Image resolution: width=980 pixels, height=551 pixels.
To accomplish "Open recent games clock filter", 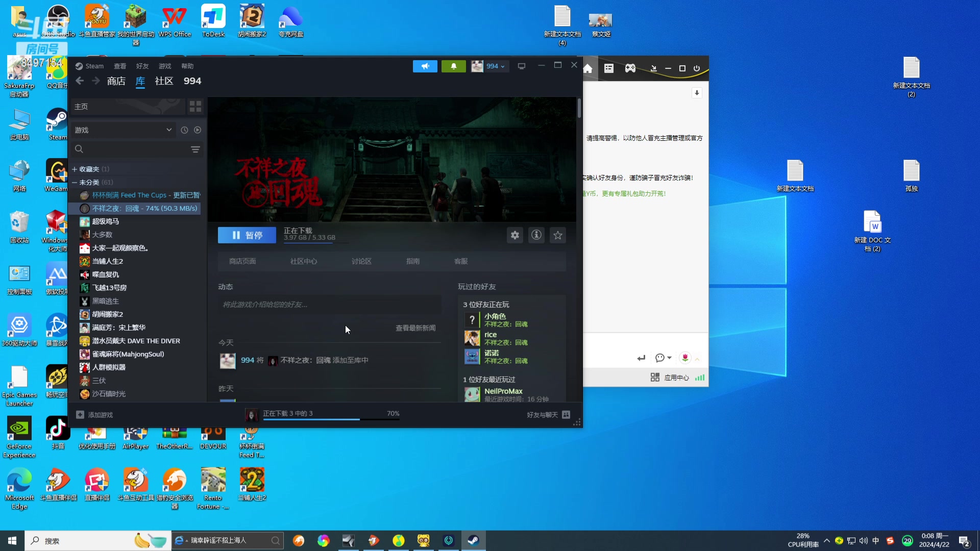I will pos(184,130).
